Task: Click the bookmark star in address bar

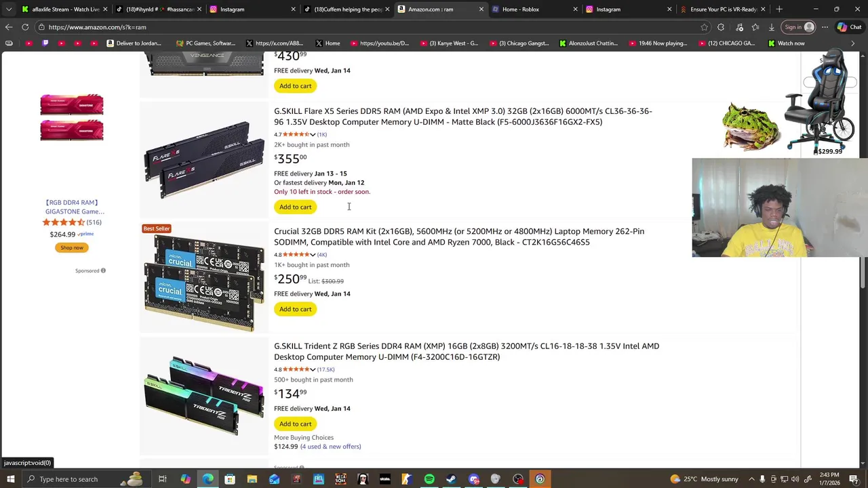Action: 705,27
